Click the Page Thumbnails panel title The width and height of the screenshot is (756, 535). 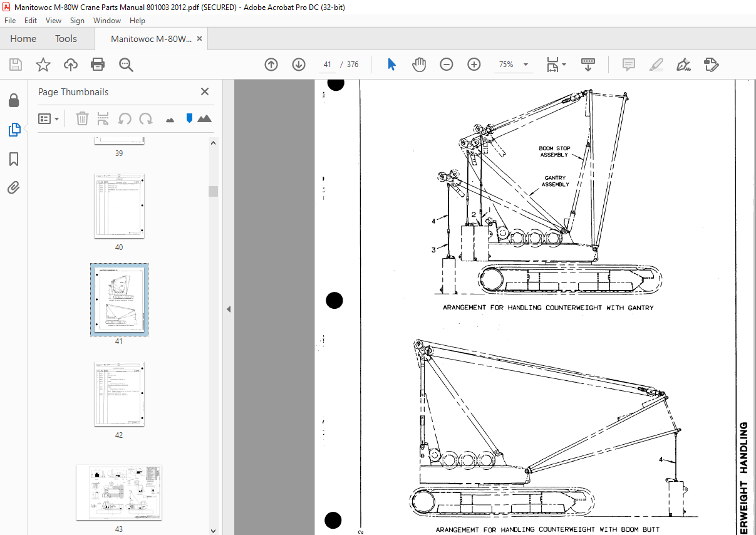(x=73, y=92)
